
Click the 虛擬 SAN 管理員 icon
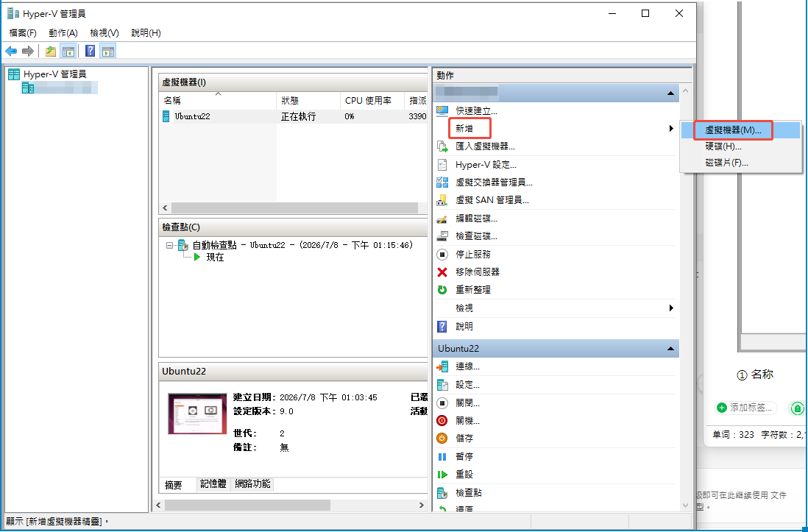(x=442, y=200)
